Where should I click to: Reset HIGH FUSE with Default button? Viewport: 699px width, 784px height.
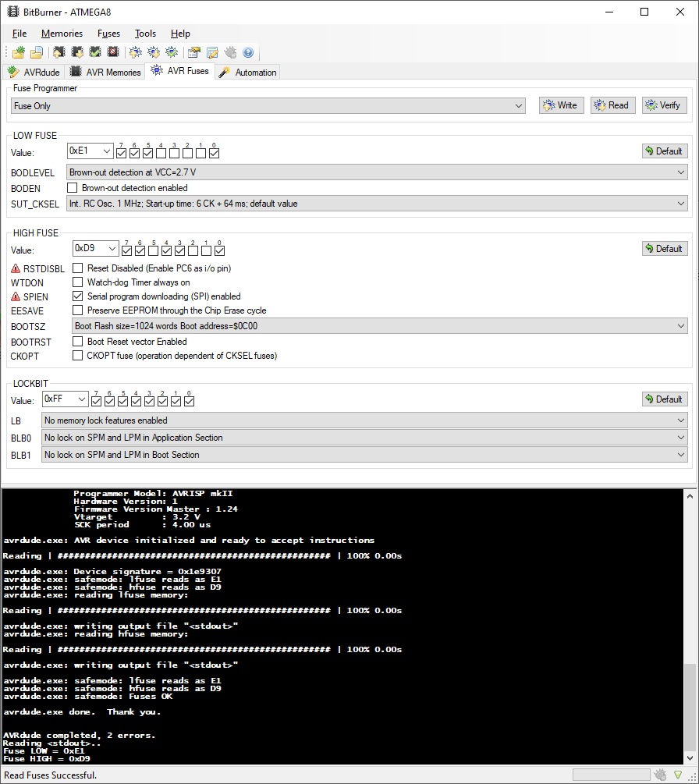(x=665, y=249)
